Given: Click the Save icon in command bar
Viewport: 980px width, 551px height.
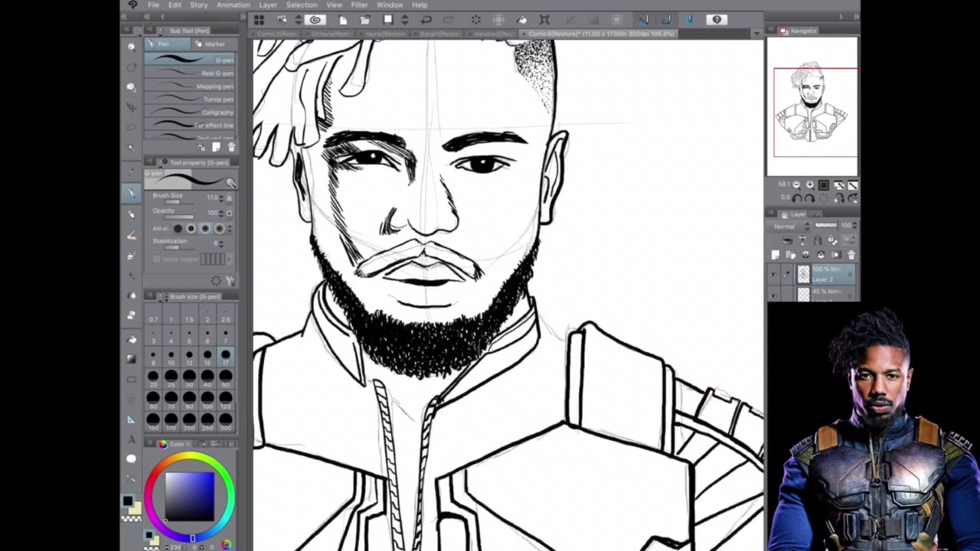Looking at the screenshot, I should click(x=388, y=20).
